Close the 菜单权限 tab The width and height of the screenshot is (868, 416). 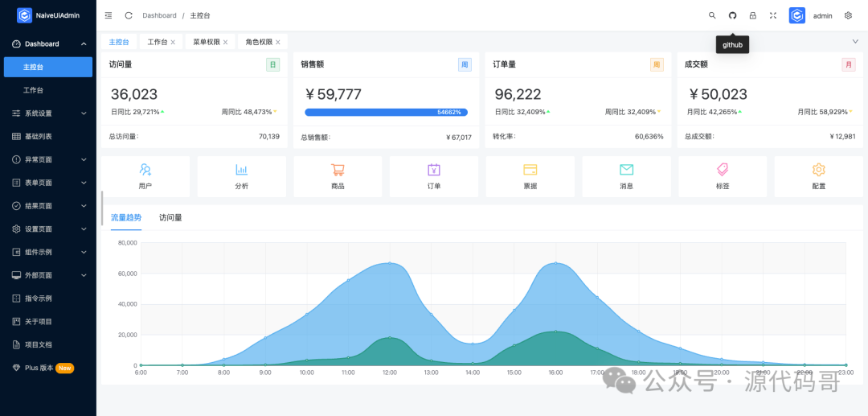point(225,42)
